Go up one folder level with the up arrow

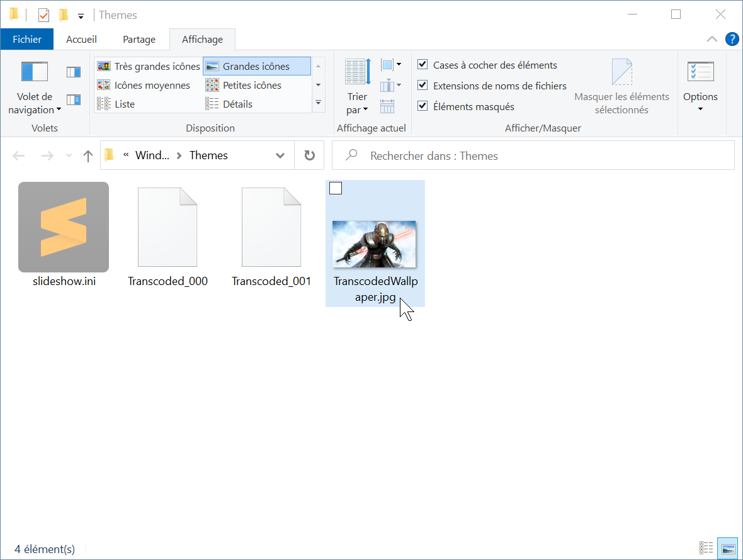[88, 156]
